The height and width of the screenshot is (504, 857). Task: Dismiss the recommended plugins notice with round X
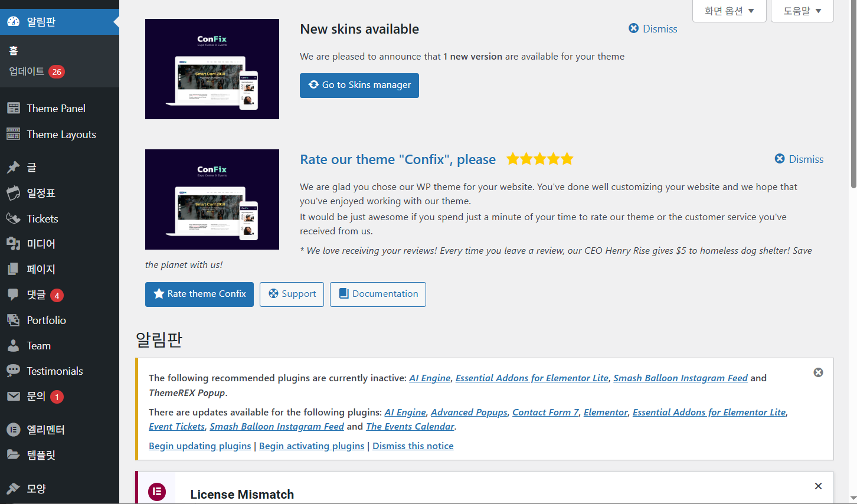[818, 372]
